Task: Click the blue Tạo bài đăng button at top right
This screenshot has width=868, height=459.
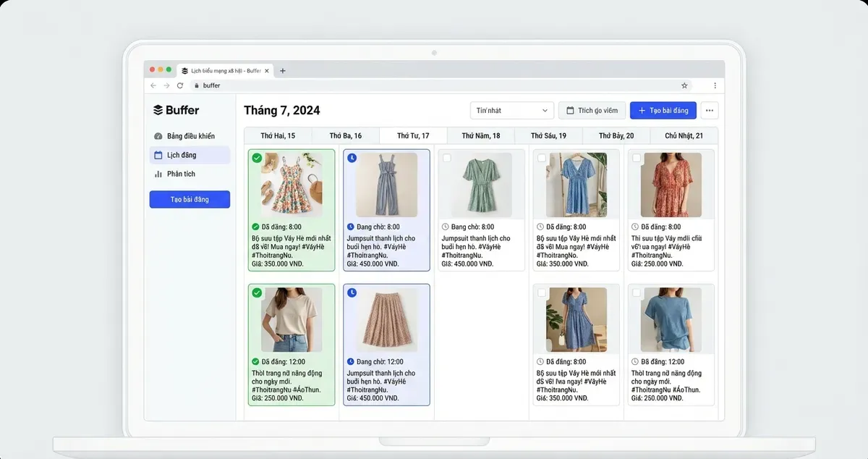Action: point(663,110)
